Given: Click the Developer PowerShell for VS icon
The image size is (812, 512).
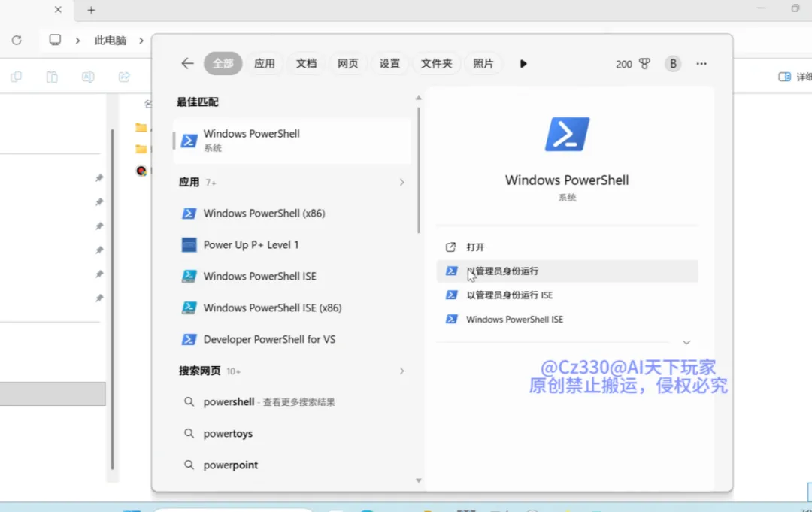Looking at the screenshot, I should [189, 340].
